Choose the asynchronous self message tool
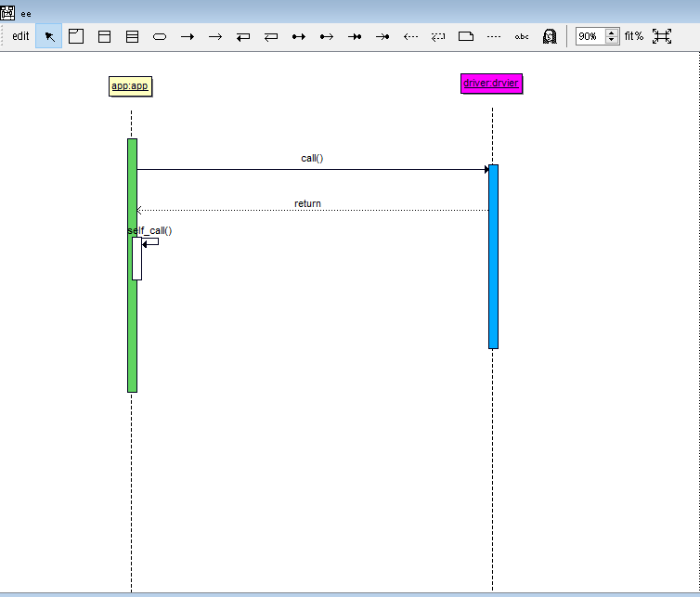700x597 pixels. click(271, 36)
